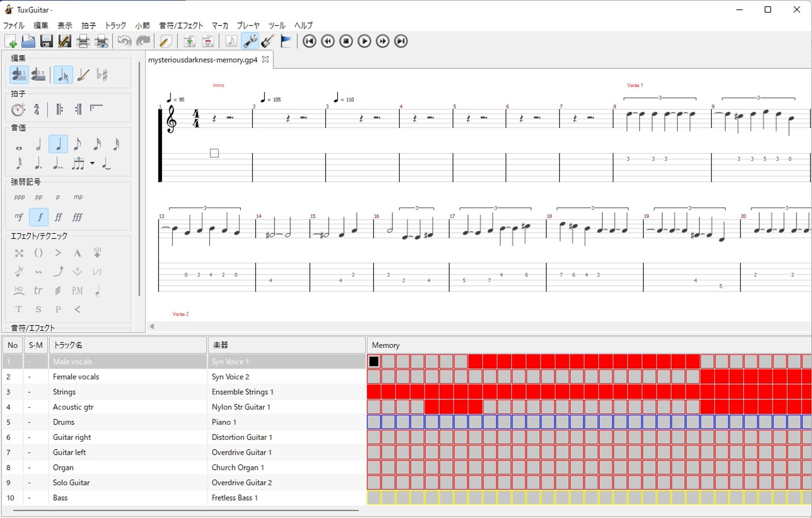Image resolution: width=812 pixels, height=518 pixels.
Task: Click first yellow measure block of Bass
Action: click(x=374, y=498)
